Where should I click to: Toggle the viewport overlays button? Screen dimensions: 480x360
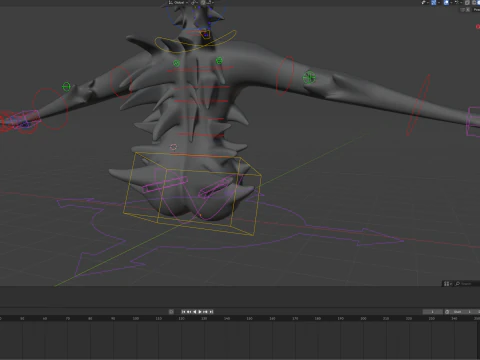coord(446,2)
